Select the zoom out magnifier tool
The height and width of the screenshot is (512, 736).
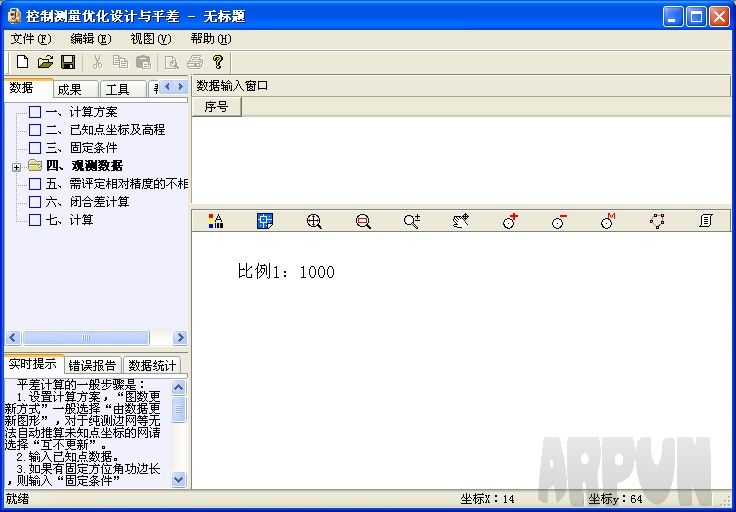point(363,221)
